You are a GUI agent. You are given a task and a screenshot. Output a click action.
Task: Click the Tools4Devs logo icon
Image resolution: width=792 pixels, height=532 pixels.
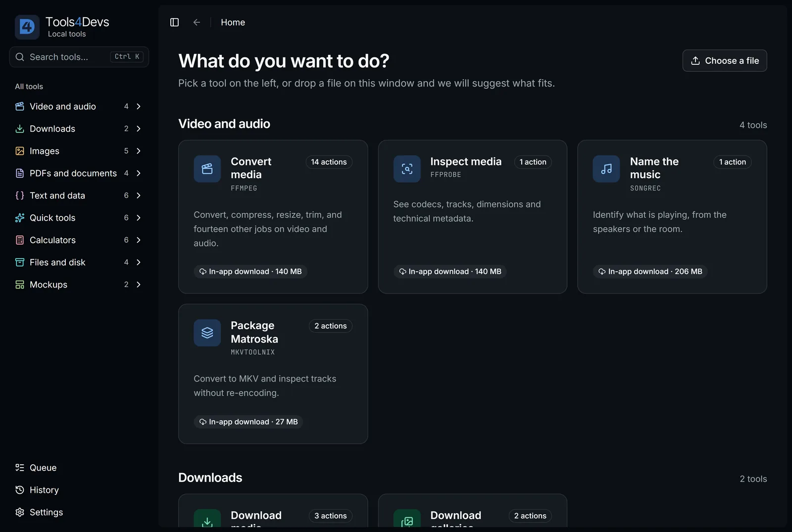(x=27, y=27)
